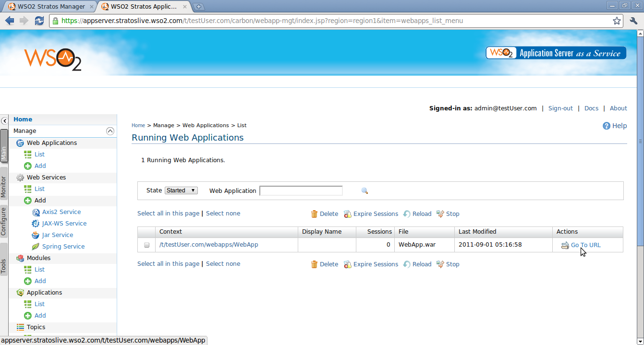644x345 pixels.
Task: Click the Modules icon in sidebar
Action: (20, 258)
